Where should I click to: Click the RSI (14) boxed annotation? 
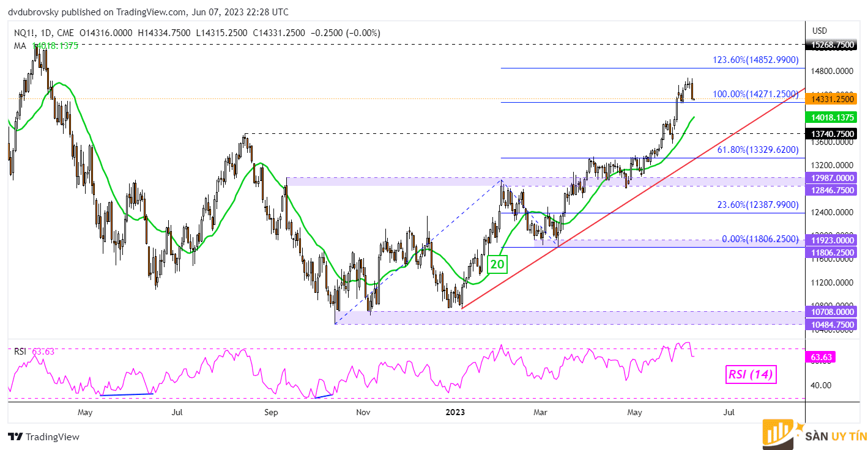[751, 374]
